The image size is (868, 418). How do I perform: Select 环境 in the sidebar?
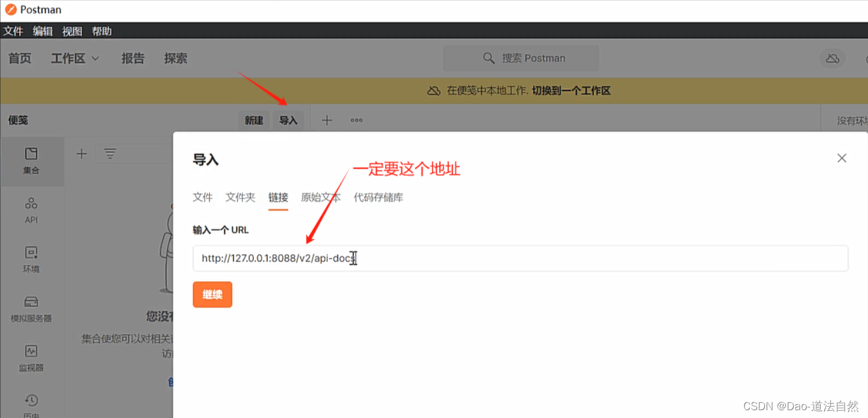point(31,259)
